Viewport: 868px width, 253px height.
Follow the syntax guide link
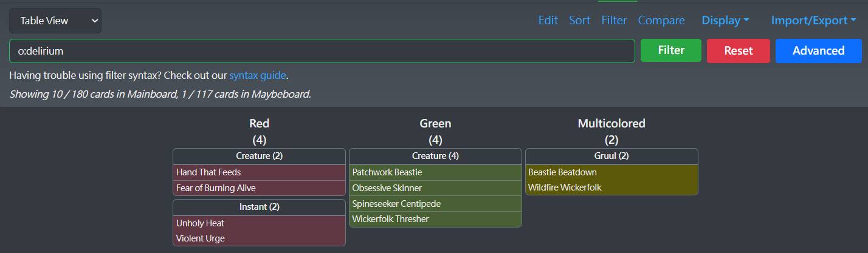(257, 76)
